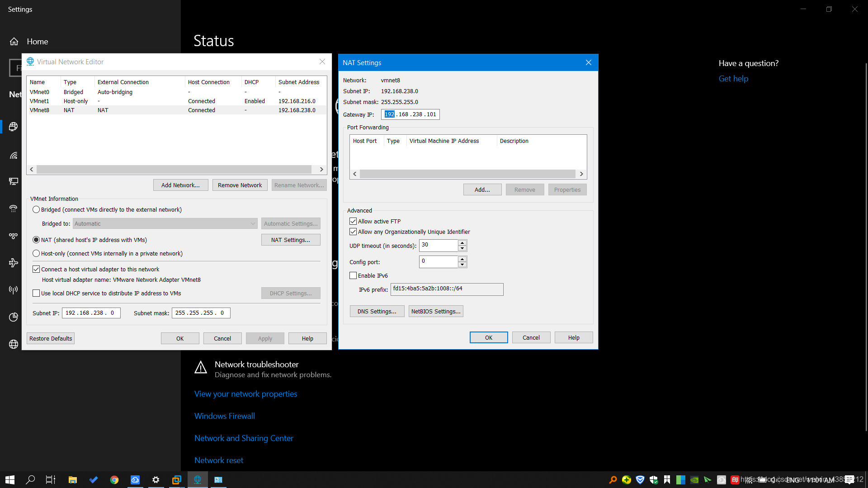Open File Explorer from taskbar
The height and width of the screenshot is (488, 868).
[72, 480]
